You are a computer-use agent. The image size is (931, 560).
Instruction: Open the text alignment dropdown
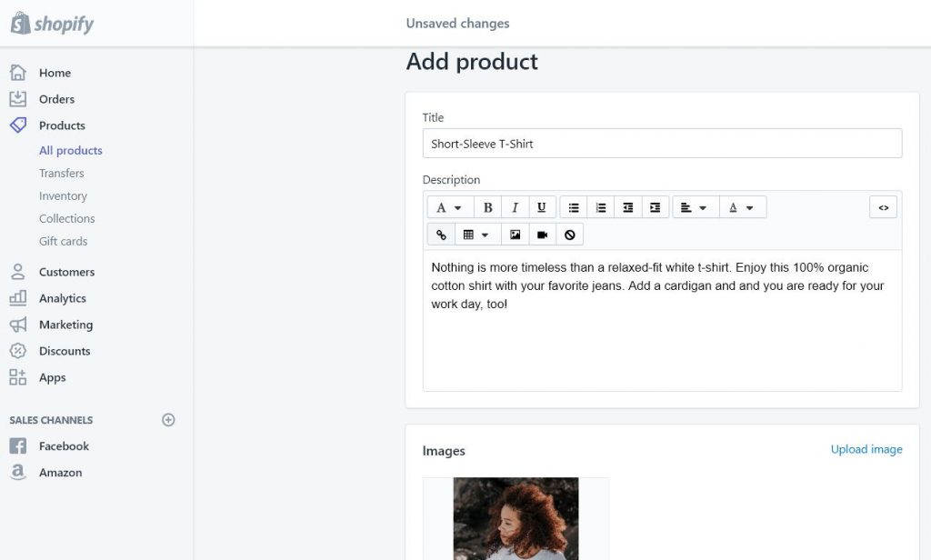click(x=695, y=207)
